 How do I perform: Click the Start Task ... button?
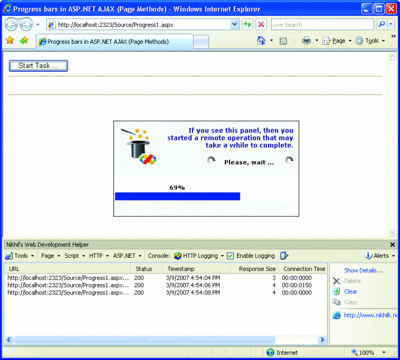(38, 66)
